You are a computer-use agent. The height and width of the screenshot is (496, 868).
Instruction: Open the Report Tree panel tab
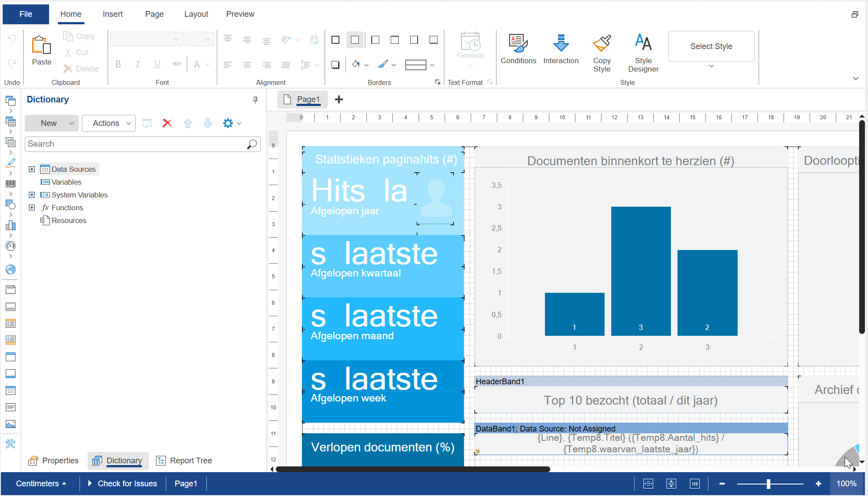184,461
